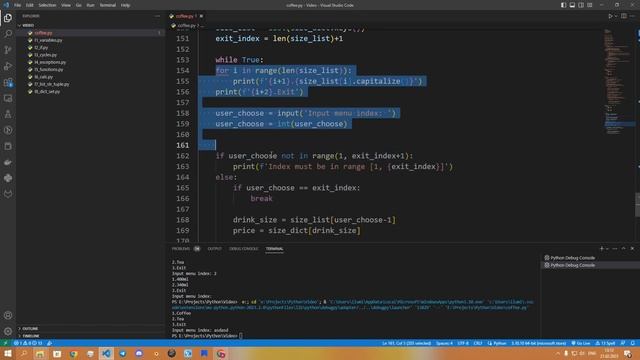640x360 pixels.
Task: Open the View menu
Action: pos(66,5)
